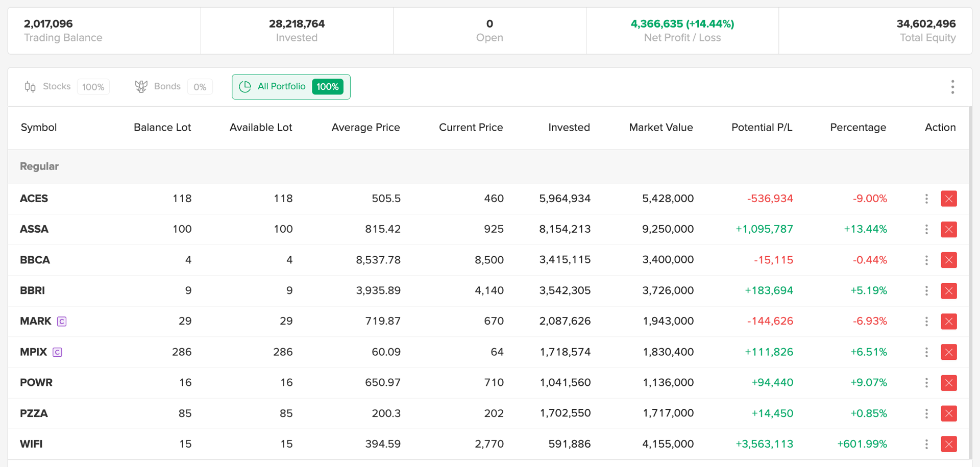This screenshot has height=467, width=980.
Task: Open the WIFI stock symbol
Action: point(31,444)
